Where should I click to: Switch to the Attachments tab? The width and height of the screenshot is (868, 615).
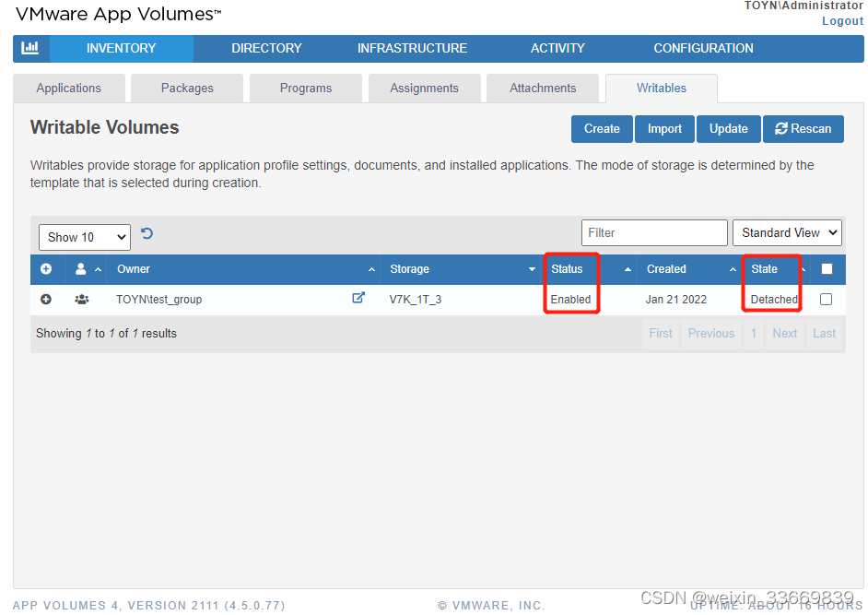[x=543, y=89]
